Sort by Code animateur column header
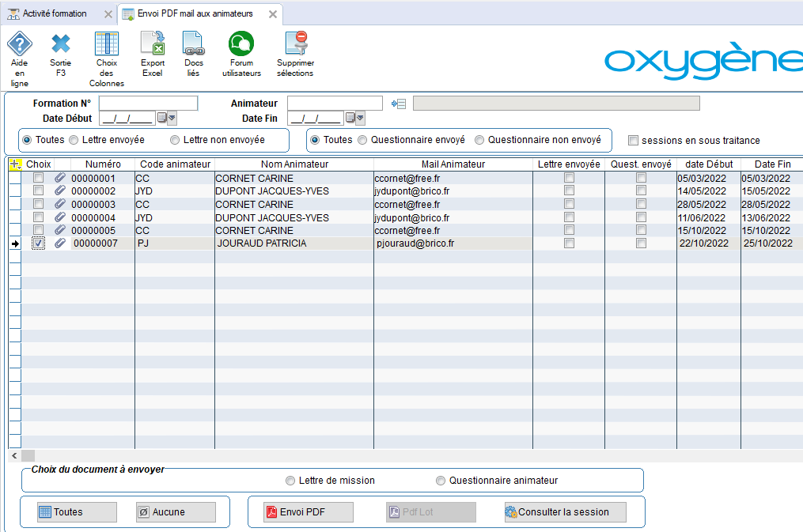The image size is (803, 532). pyautogui.click(x=175, y=164)
